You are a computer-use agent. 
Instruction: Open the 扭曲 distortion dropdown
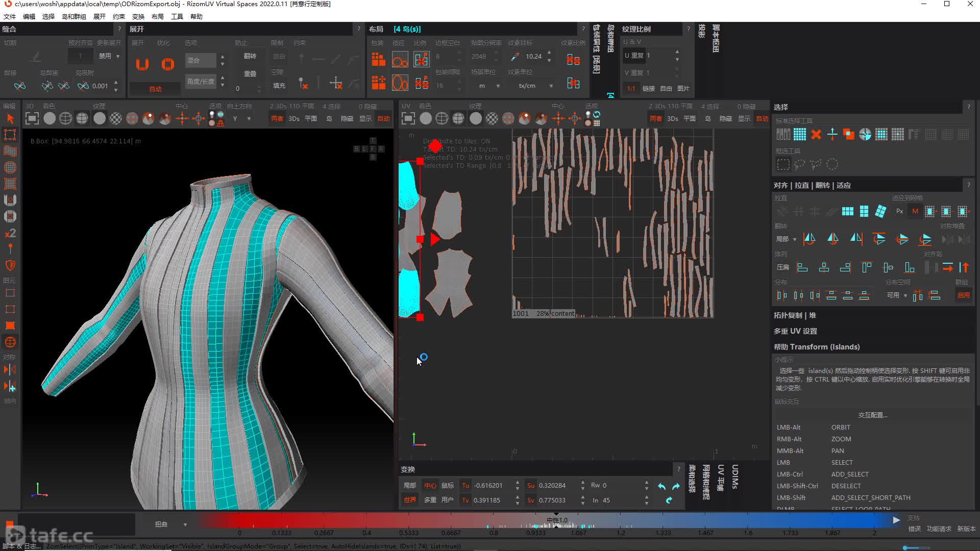[x=170, y=524]
